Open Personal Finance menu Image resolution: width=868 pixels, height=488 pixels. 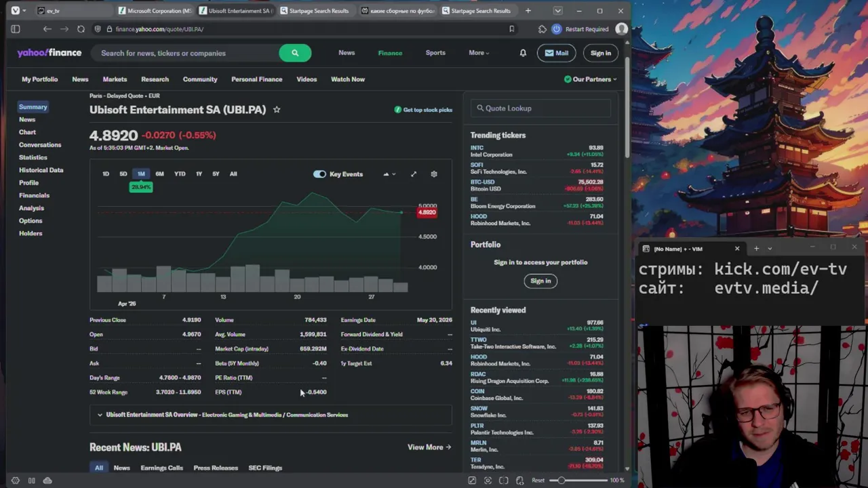point(256,79)
